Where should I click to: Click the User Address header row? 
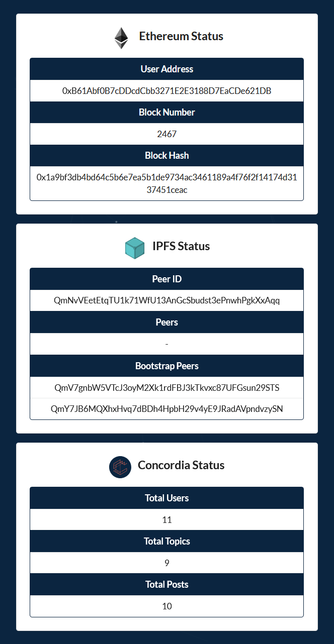tap(167, 69)
